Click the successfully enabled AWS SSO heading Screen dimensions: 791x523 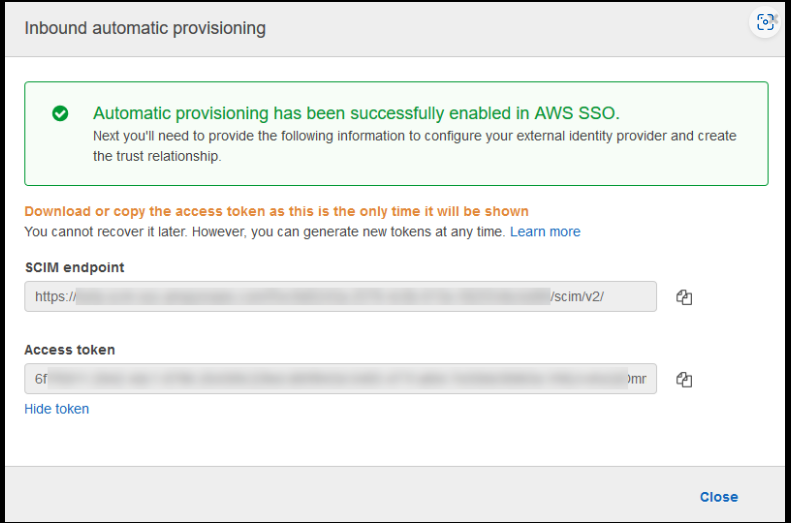pos(356,113)
